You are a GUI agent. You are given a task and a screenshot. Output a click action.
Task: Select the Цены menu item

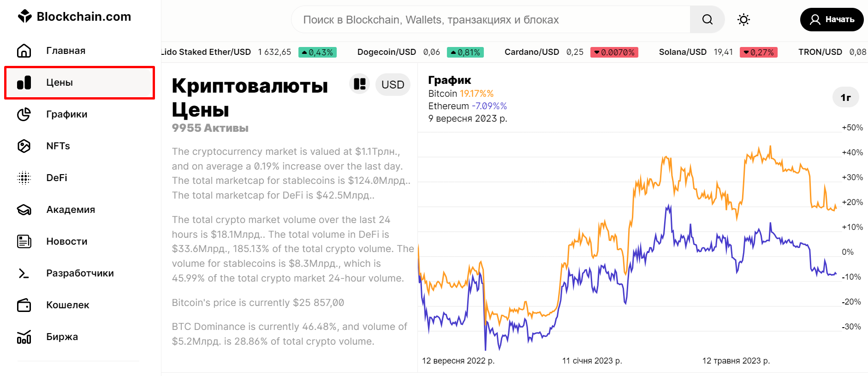59,82
